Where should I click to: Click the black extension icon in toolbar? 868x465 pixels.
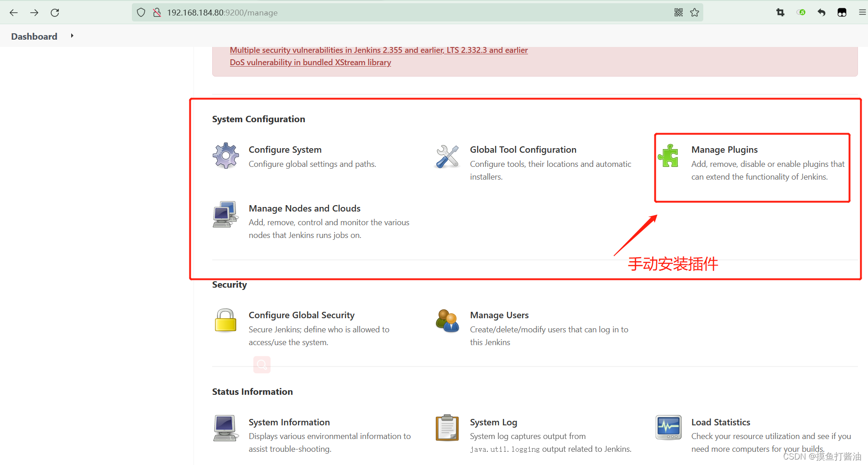[842, 12]
